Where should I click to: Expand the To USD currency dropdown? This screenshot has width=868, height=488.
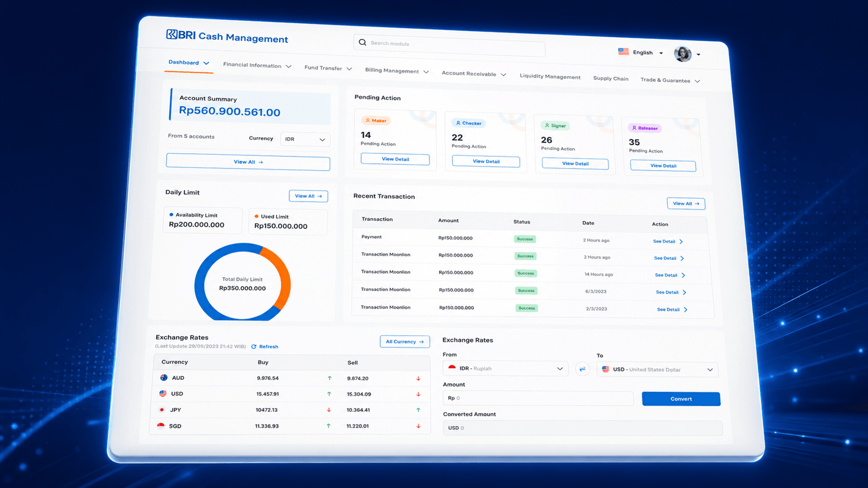(x=657, y=369)
